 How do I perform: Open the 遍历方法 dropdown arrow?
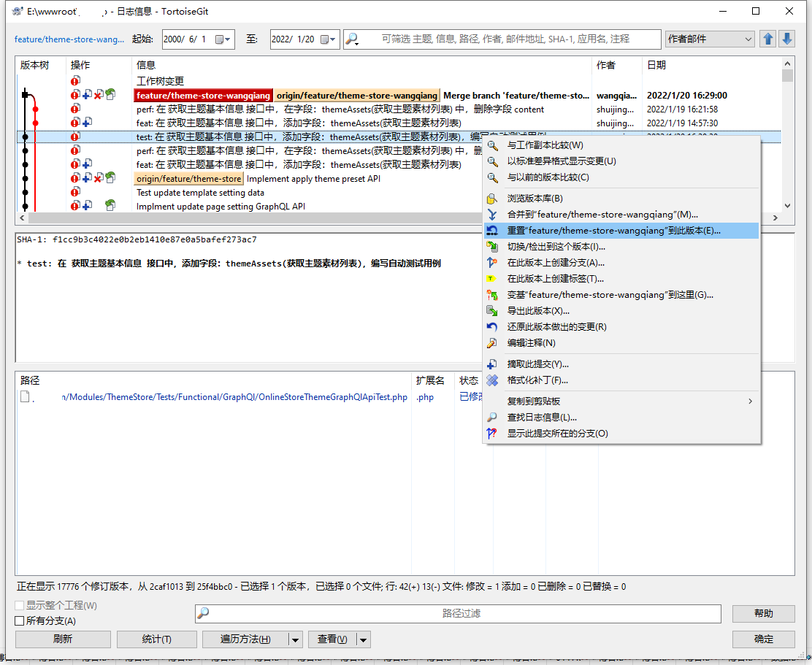tap(295, 639)
